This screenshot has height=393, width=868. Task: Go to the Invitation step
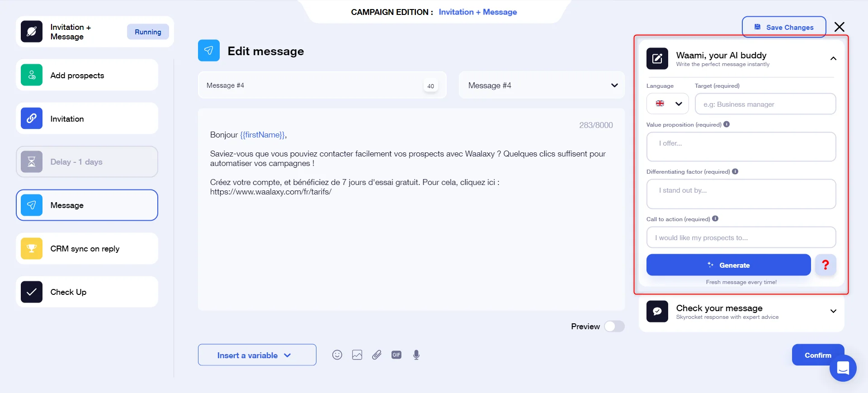(x=87, y=118)
